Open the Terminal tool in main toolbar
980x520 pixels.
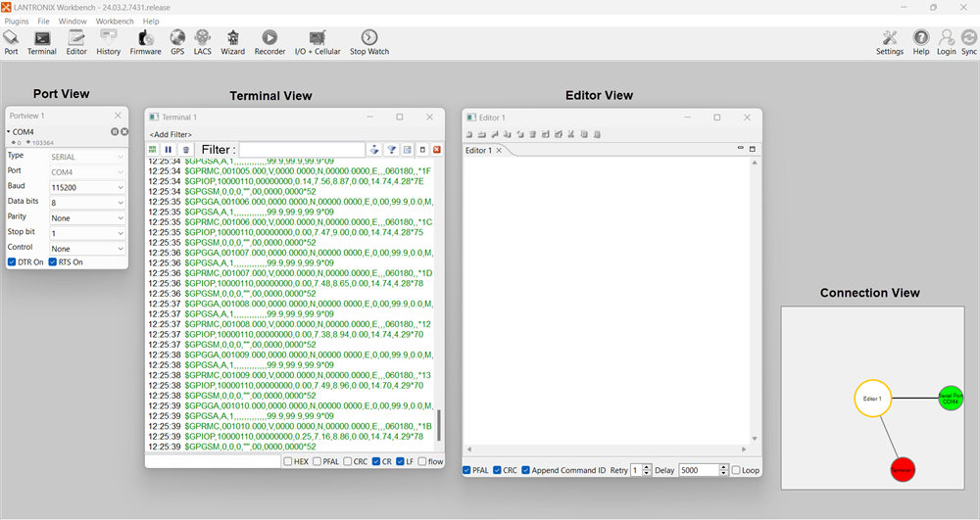click(42, 42)
